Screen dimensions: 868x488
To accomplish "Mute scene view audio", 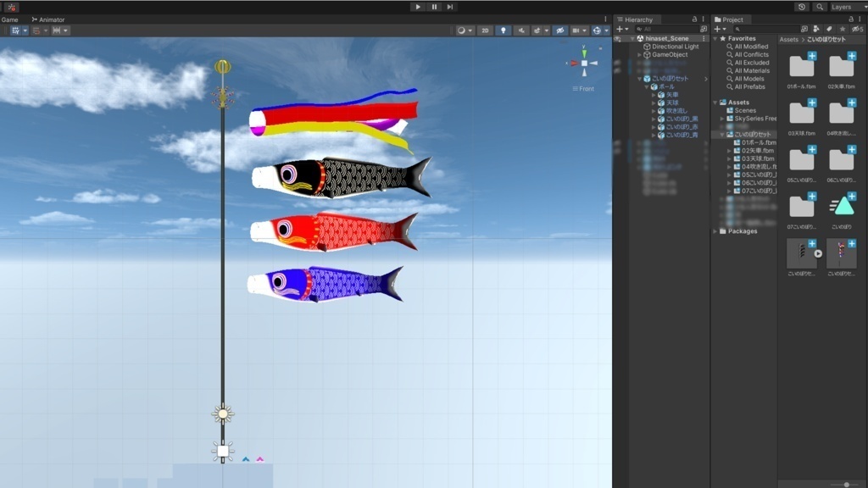I will (520, 30).
